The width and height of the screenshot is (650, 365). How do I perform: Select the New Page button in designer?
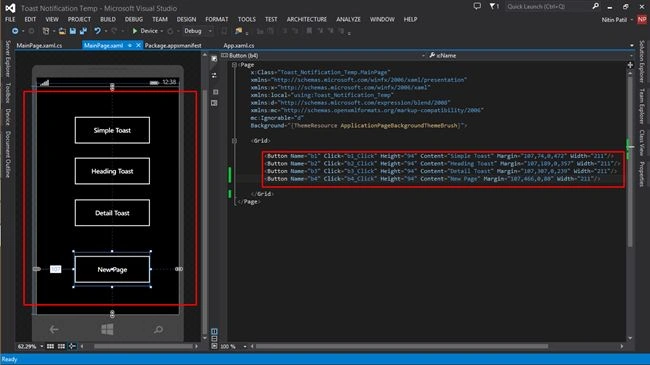[112, 269]
